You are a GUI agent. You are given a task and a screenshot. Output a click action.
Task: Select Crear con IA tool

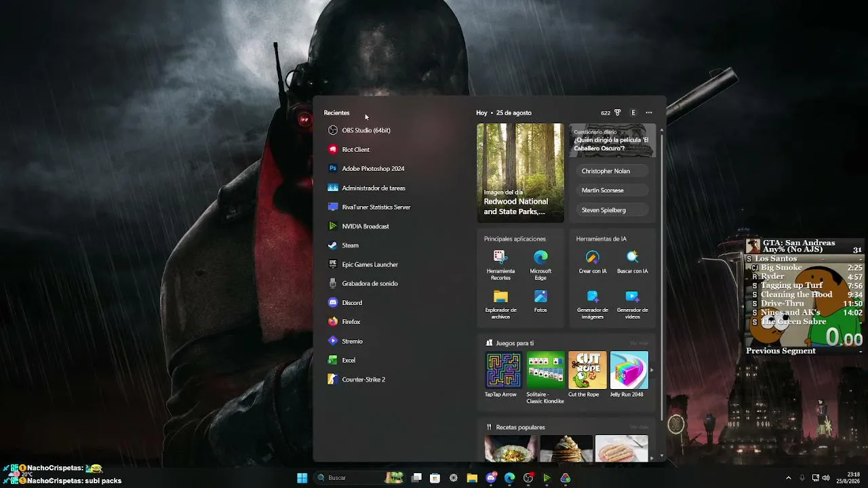593,262
